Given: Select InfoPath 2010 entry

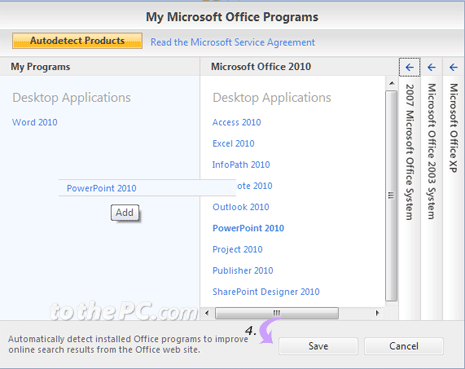Looking at the screenshot, I should (x=241, y=165).
